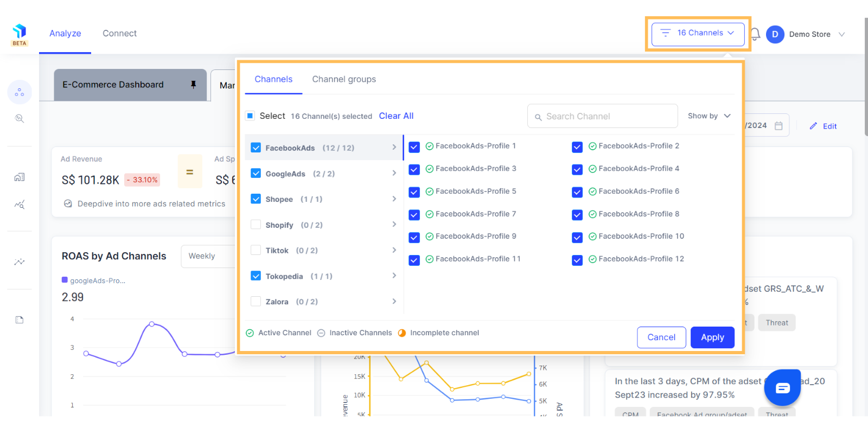This screenshot has width=868, height=434.
Task: Uncheck FacebookAds-Profile 3 checkbox
Action: coord(414,169)
